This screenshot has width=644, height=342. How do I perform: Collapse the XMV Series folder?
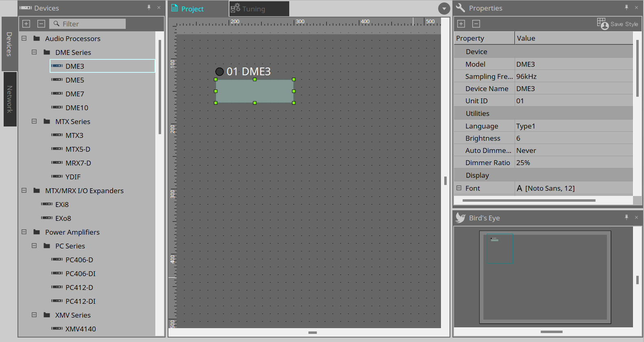click(x=34, y=315)
